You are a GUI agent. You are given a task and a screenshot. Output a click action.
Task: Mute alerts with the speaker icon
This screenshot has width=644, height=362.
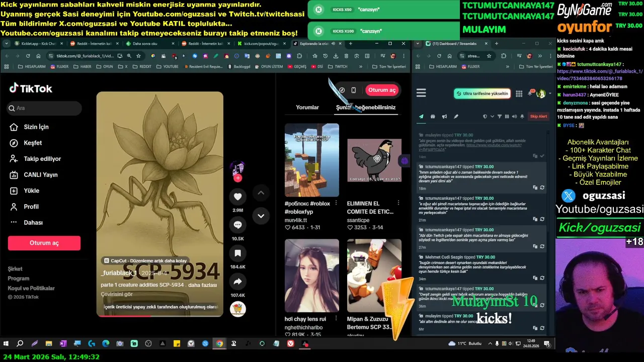(x=514, y=117)
